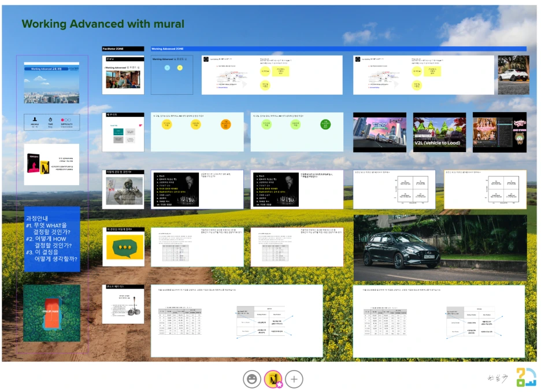Select the gas mask image card
The width and height of the screenshot is (541, 392).
[x=123, y=190]
